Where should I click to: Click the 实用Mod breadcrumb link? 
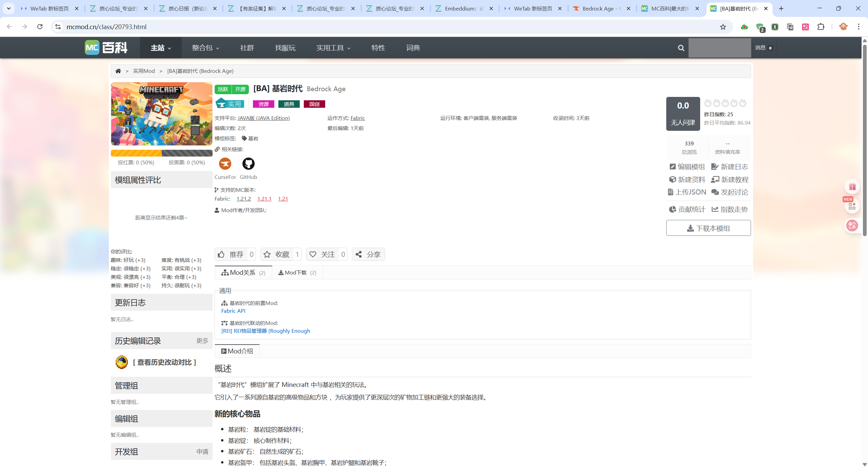tap(144, 71)
